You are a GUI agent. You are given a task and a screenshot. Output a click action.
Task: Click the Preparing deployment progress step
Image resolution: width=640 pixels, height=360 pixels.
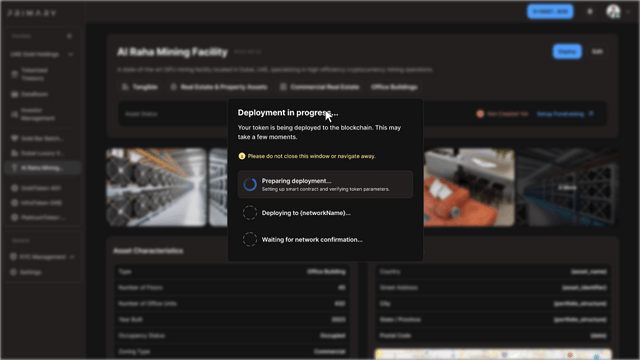pyautogui.click(x=325, y=184)
